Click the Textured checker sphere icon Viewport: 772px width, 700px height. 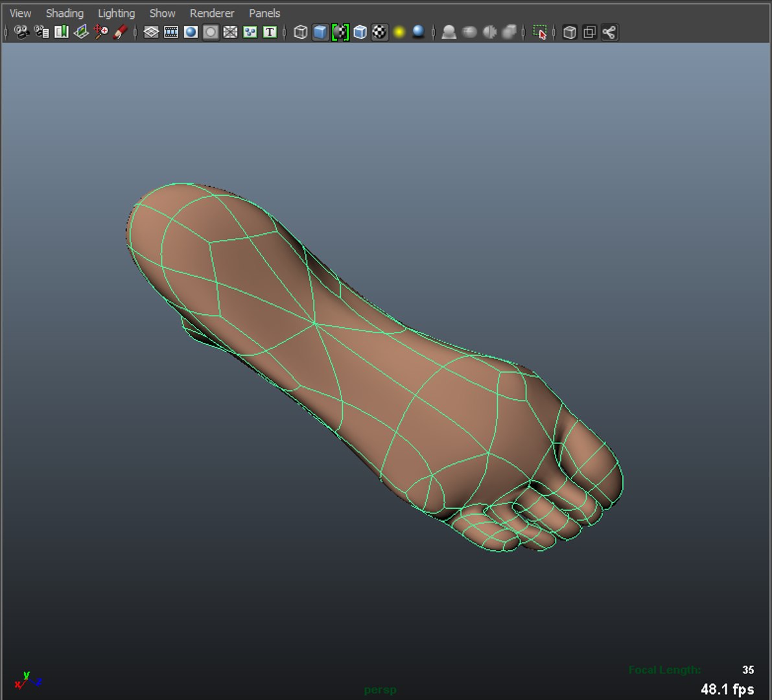(x=380, y=32)
